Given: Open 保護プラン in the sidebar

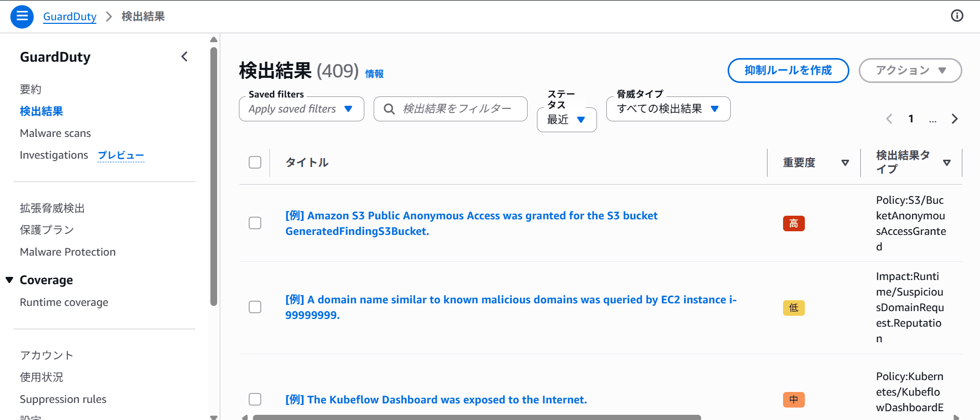Looking at the screenshot, I should [x=47, y=230].
